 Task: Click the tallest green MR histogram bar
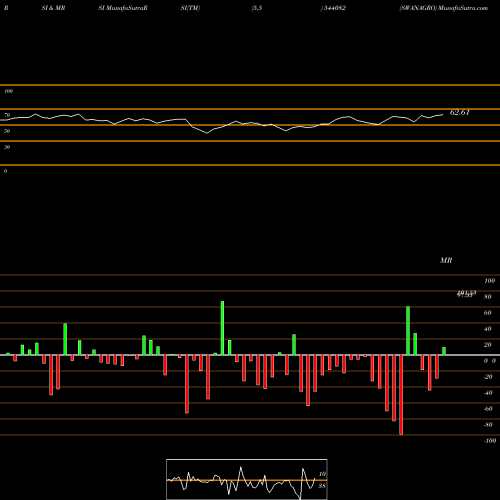tap(222, 328)
